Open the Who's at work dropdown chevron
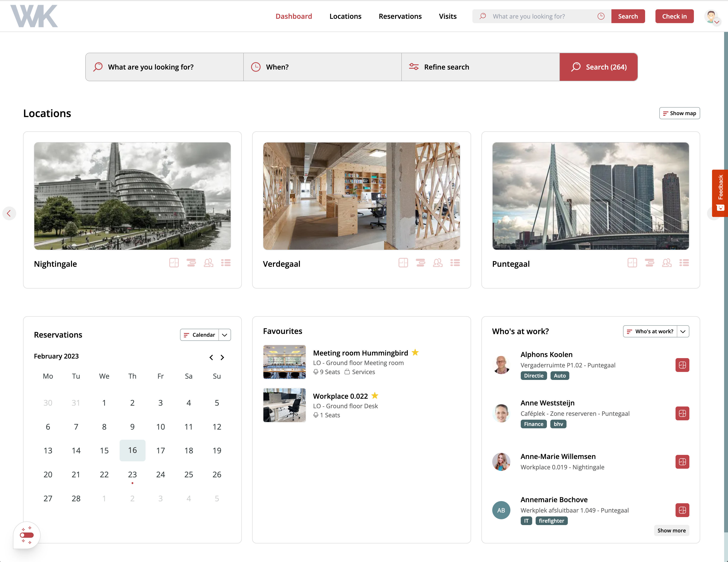The height and width of the screenshot is (562, 728). coord(683,332)
